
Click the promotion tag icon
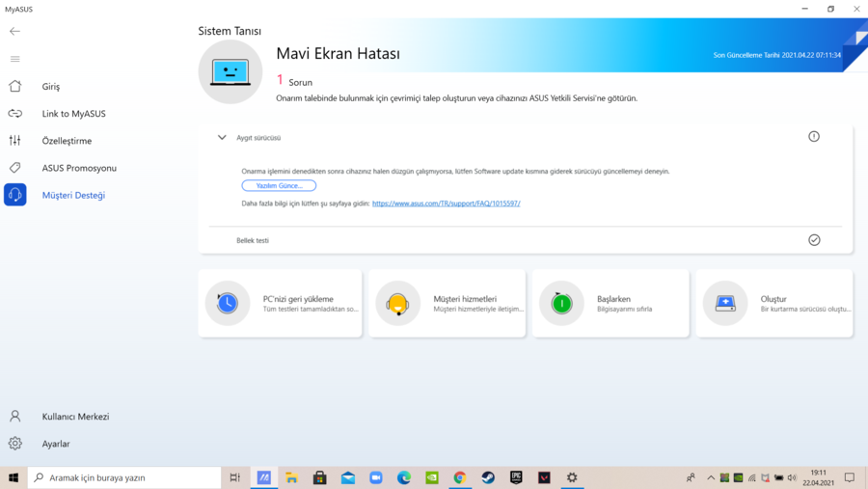(x=14, y=167)
